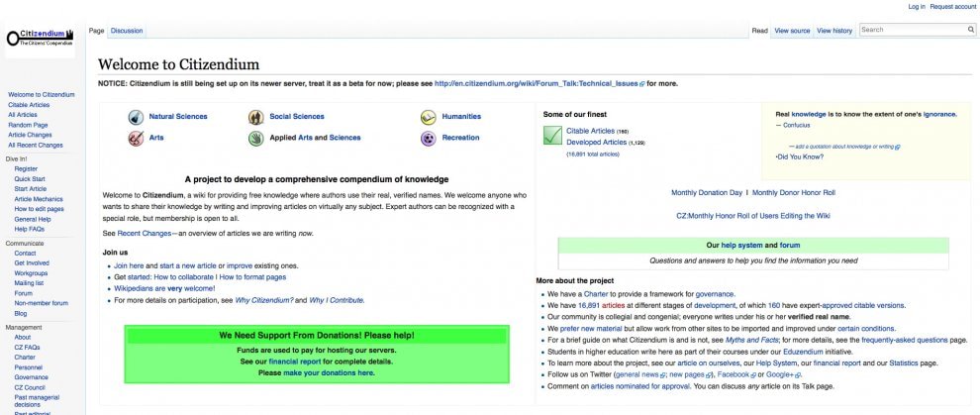
Task: Open Workgroups sidebar link
Action: click(32, 273)
